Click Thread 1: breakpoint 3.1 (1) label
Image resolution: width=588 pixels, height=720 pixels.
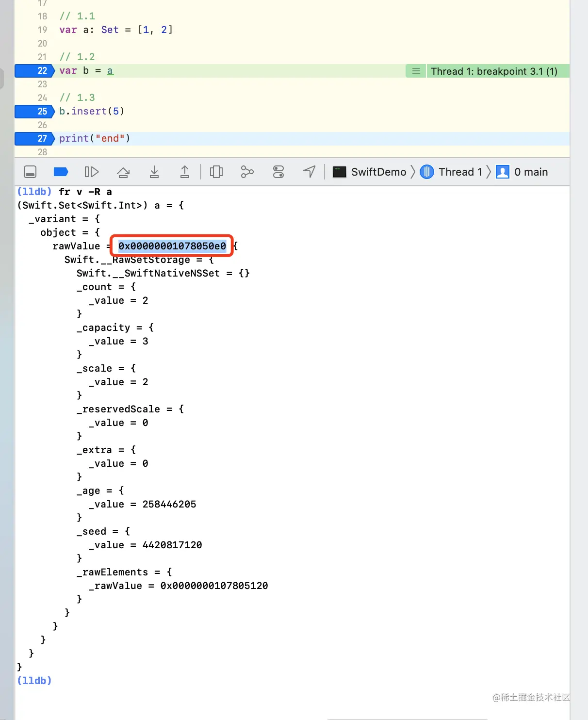click(x=494, y=71)
